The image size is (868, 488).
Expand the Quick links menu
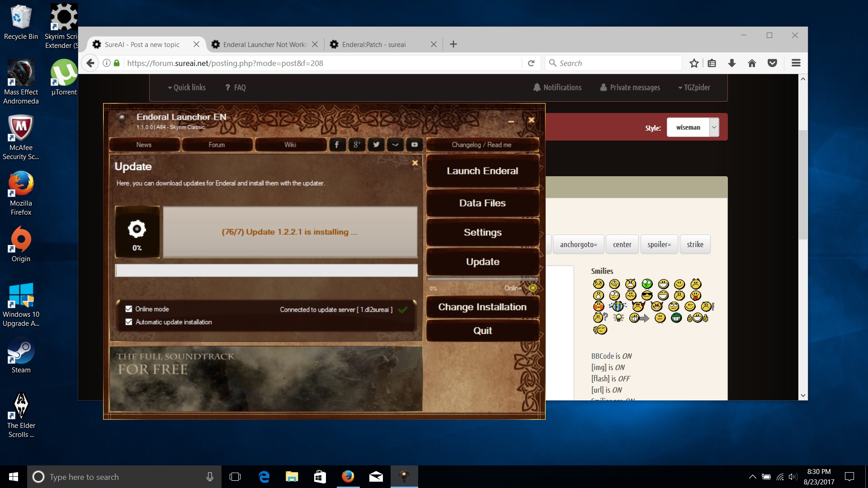[x=187, y=87]
